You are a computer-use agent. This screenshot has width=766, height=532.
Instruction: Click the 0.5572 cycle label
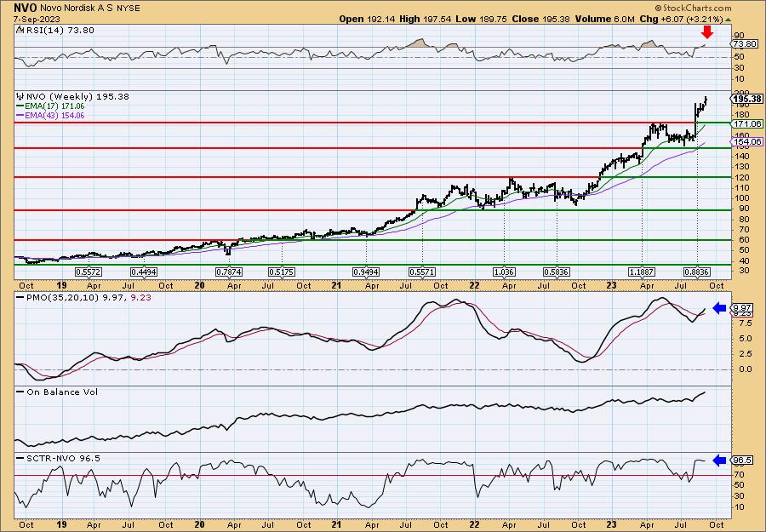click(88, 272)
